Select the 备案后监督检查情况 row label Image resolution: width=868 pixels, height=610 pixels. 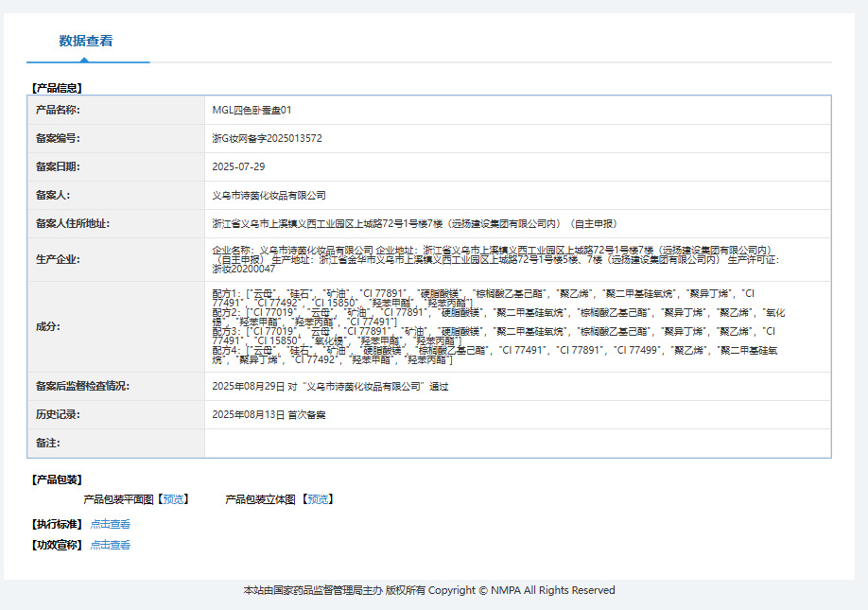[82, 387]
